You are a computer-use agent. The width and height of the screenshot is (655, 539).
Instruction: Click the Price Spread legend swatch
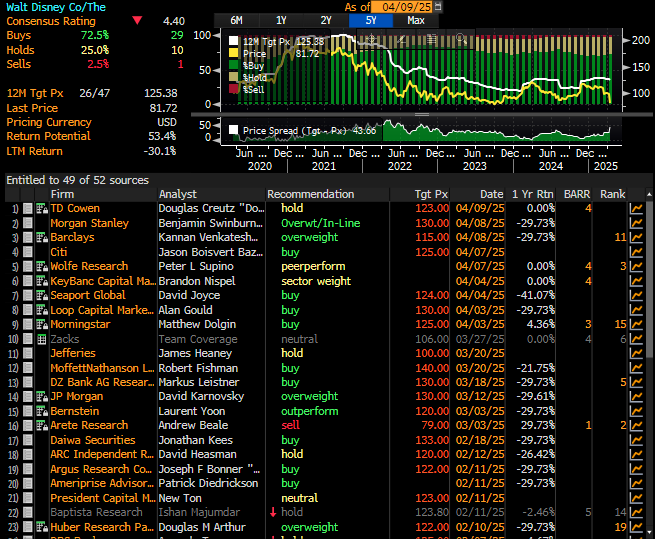pos(234,130)
